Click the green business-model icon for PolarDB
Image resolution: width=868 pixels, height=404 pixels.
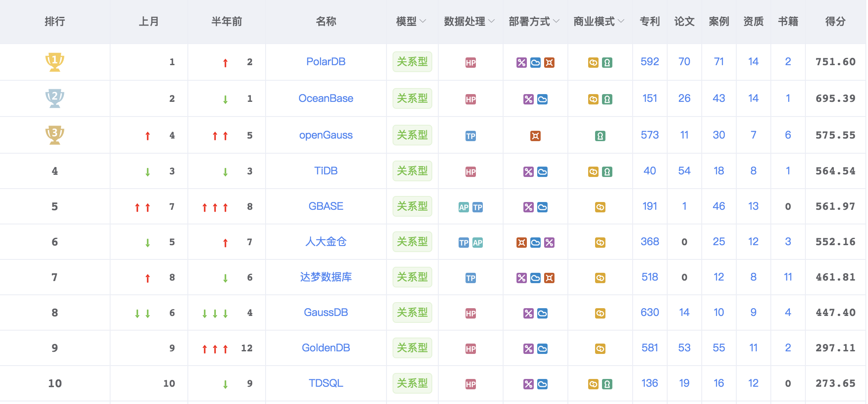(607, 63)
